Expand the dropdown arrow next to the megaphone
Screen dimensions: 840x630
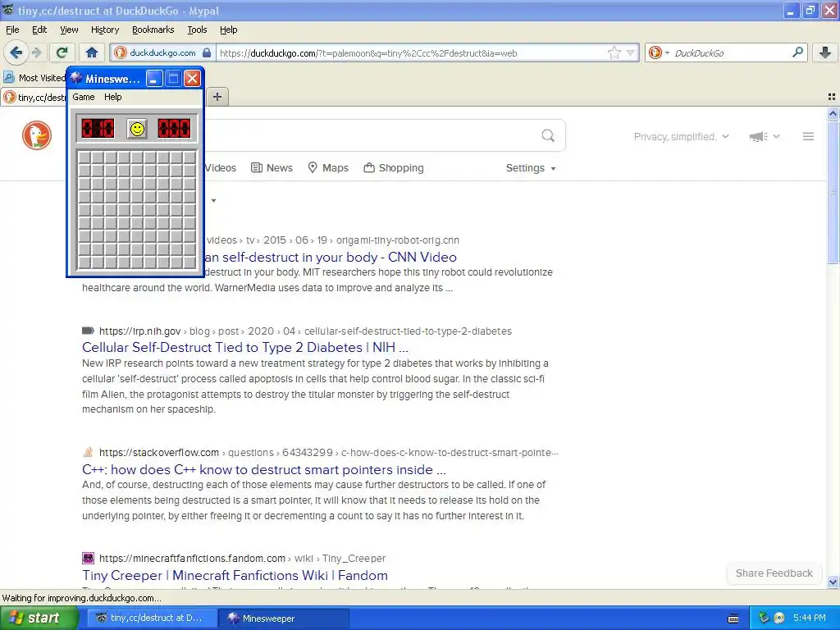click(x=776, y=137)
